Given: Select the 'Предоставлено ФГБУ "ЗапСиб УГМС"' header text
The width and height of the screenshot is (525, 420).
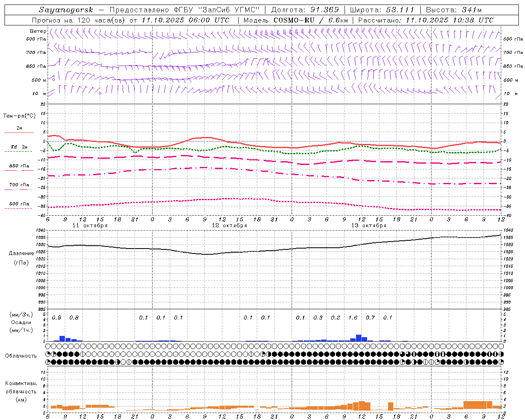Looking at the screenshot, I should tap(184, 10).
